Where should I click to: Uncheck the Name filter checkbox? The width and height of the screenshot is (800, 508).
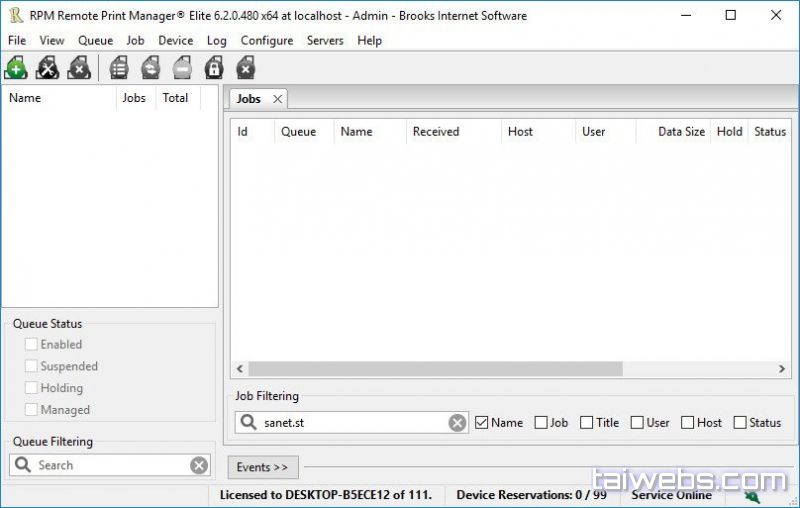pos(482,423)
